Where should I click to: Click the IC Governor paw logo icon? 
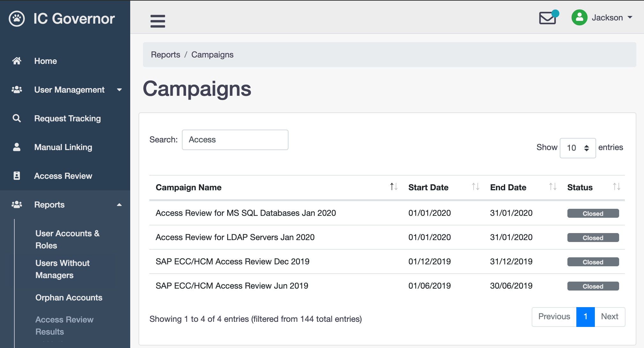(x=17, y=19)
